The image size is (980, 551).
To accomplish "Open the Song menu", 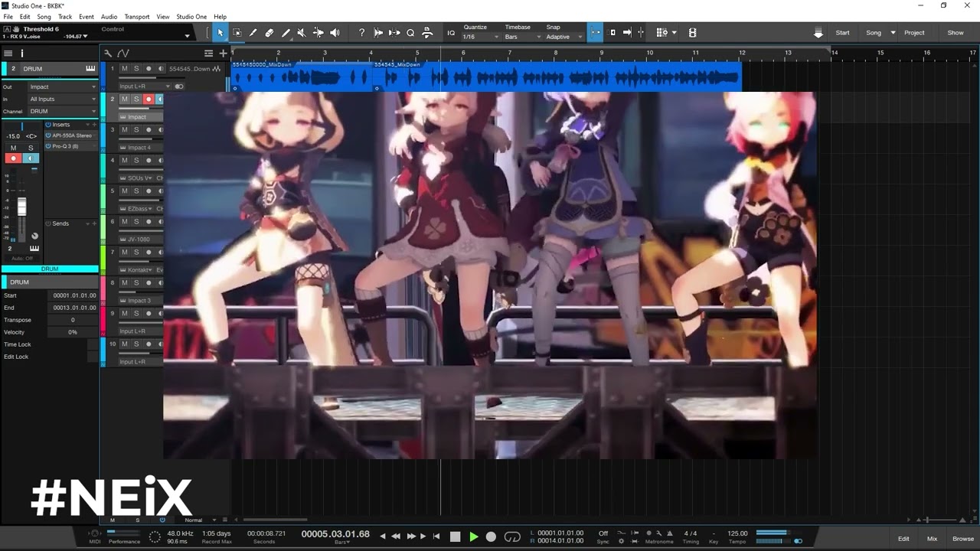I will tap(44, 16).
